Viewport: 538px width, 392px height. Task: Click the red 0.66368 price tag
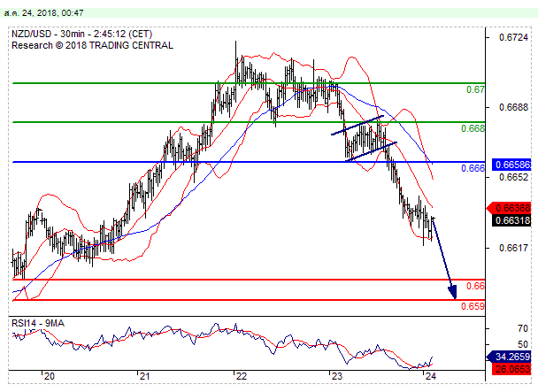tap(509, 208)
